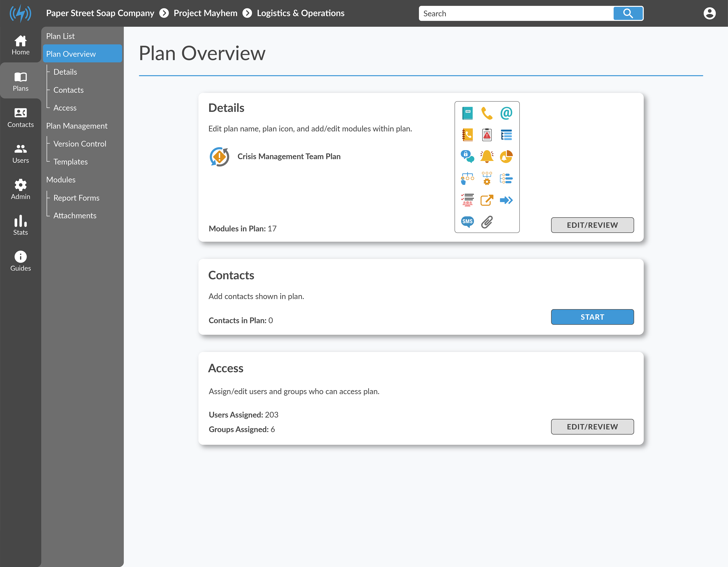This screenshot has height=567, width=728.
Task: Click chevron after Paper Street Soap Company
Action: tap(164, 13)
